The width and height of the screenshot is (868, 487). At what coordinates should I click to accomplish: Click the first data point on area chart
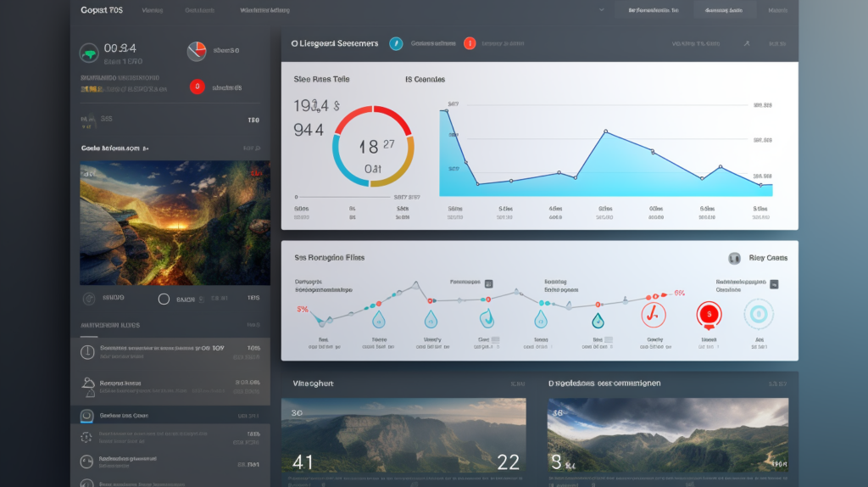pos(446,111)
